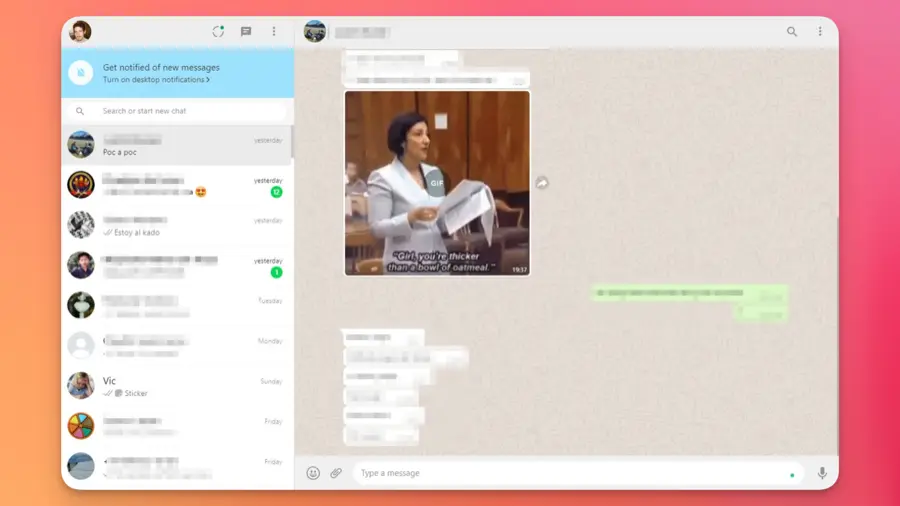
Task: Open the chat with 'Poc a poc' preview
Action: [x=177, y=145]
